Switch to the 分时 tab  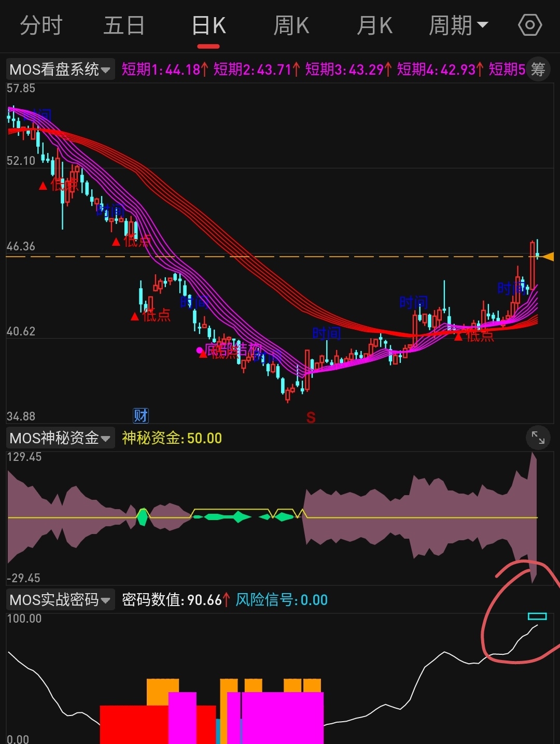pyautogui.click(x=41, y=25)
